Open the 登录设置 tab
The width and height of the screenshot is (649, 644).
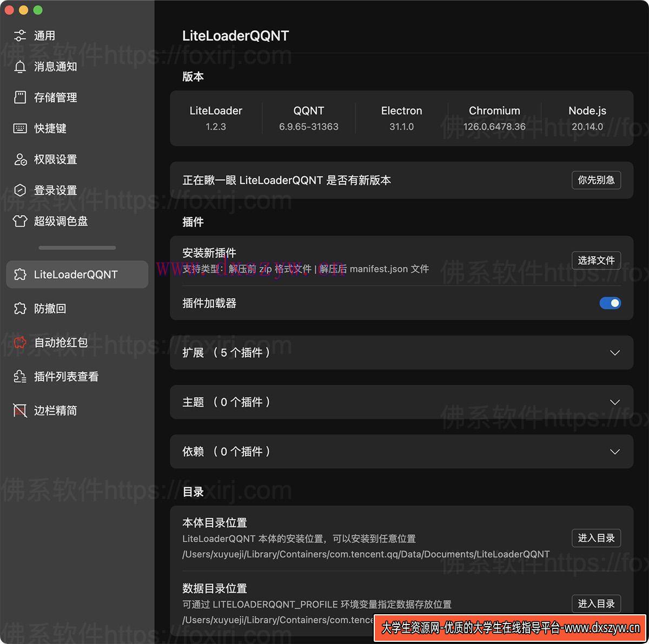77,190
